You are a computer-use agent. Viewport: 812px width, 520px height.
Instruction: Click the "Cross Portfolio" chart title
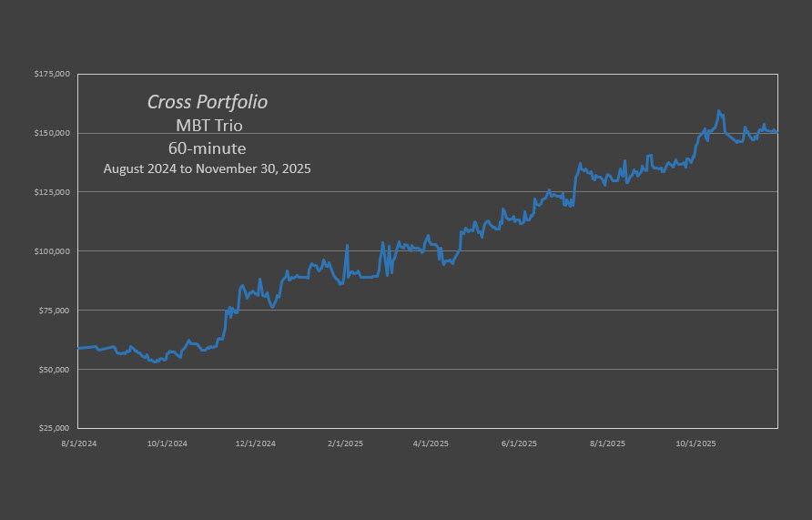pyautogui.click(x=207, y=101)
